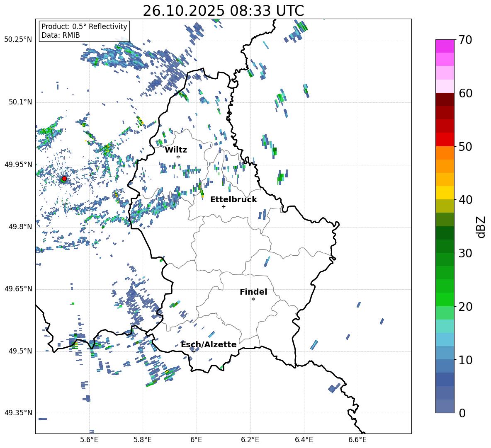
Task: Click the dBZ colorbar axis label
Action: 481,227
